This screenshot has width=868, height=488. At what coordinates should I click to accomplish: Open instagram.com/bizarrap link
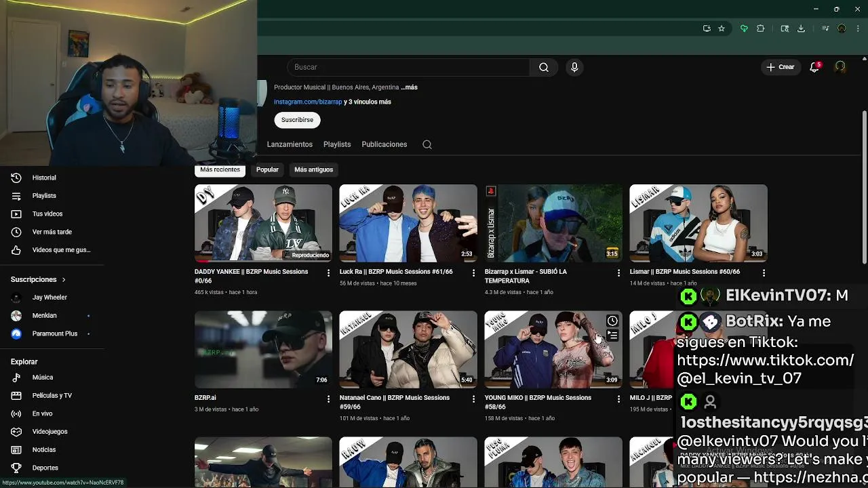(308, 102)
